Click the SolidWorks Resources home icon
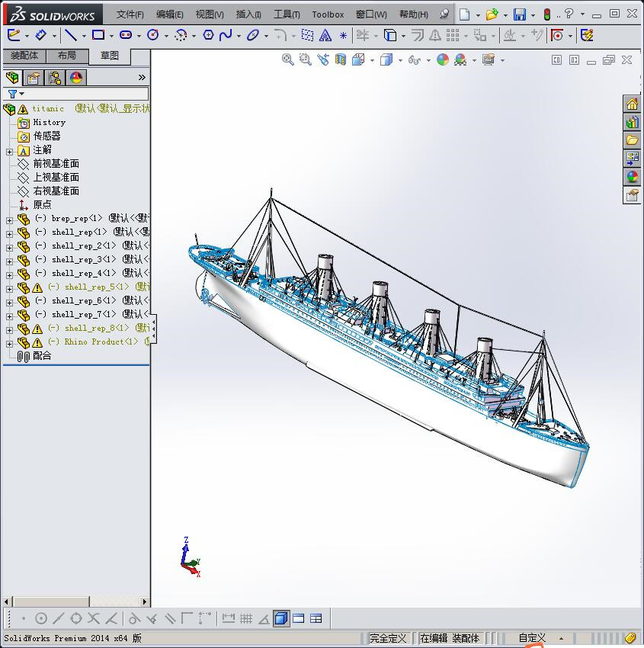Screen dimensions: 644x648 (632, 104)
